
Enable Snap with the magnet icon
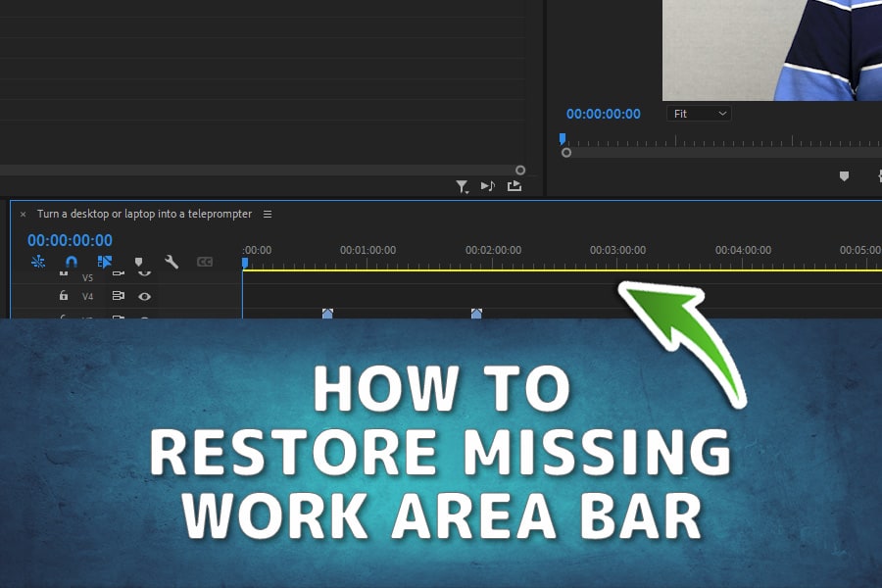[70, 262]
